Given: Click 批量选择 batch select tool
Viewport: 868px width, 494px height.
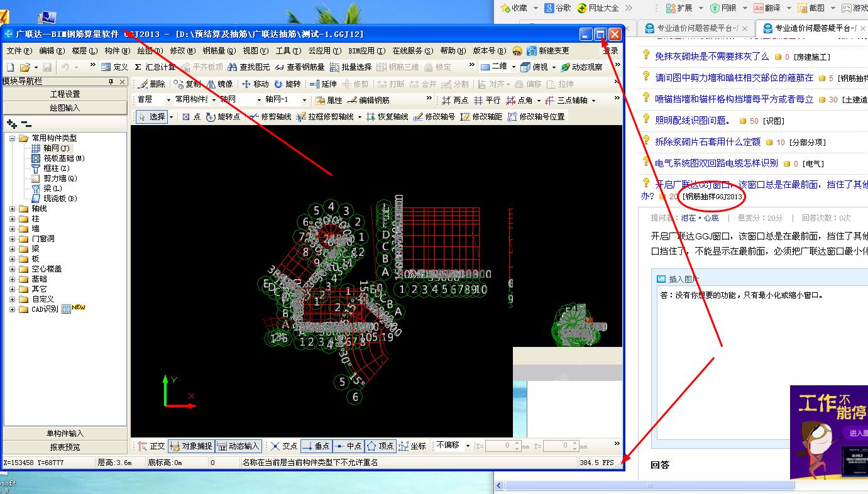Looking at the screenshot, I should 350,67.
